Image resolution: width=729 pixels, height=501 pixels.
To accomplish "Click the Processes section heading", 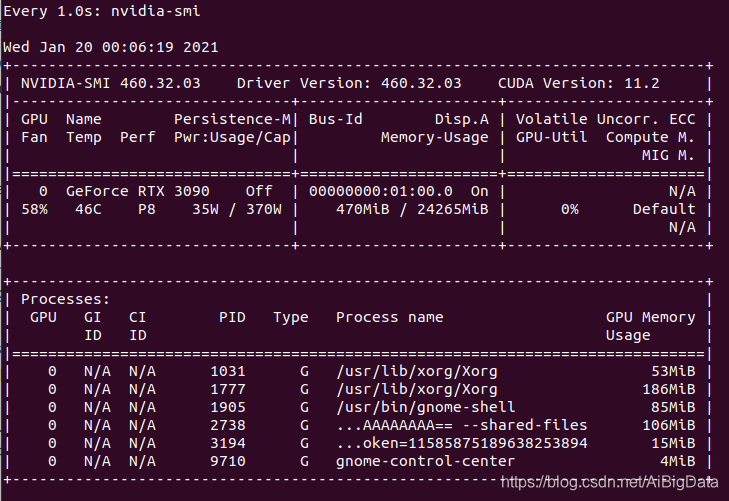I will 66,299.
